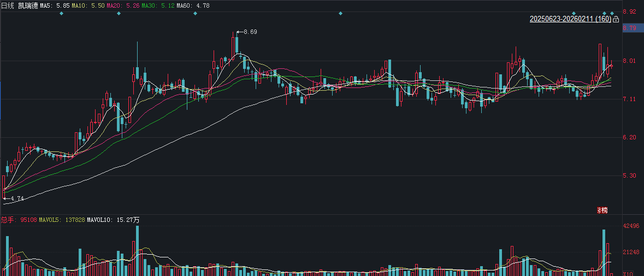This screenshot has height=276, width=644.
Task: Open the 日线 period selector
Action: (x=8, y=5)
